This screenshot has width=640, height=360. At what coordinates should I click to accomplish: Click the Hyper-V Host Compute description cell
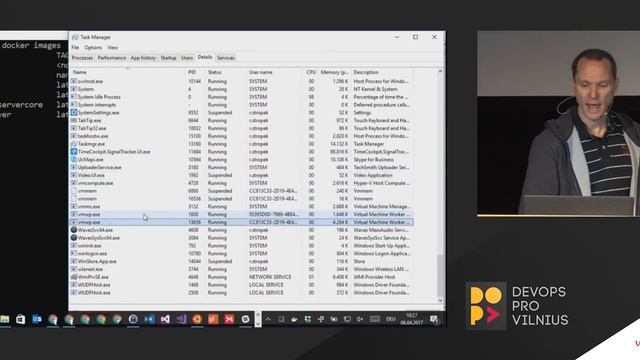click(x=382, y=183)
